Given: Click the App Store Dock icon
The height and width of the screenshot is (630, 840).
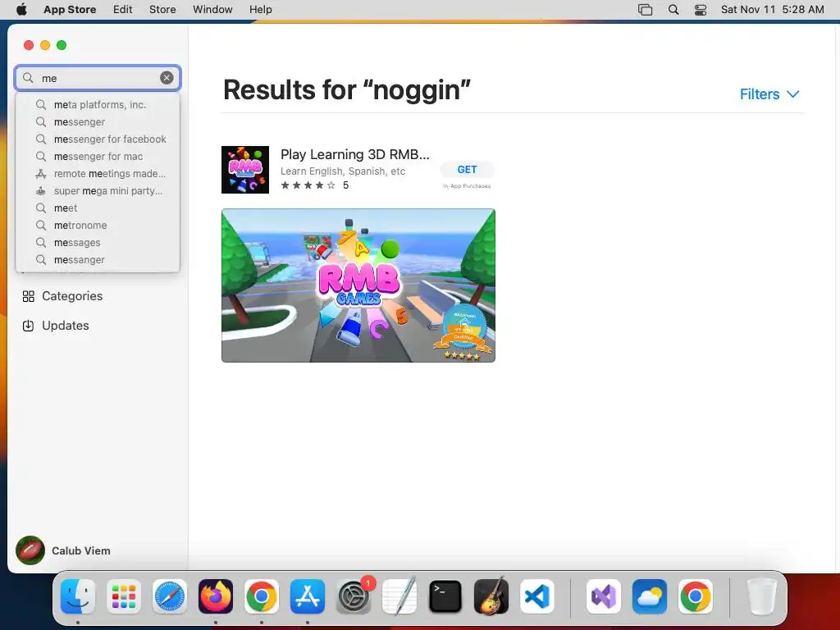Looking at the screenshot, I should [x=308, y=596].
